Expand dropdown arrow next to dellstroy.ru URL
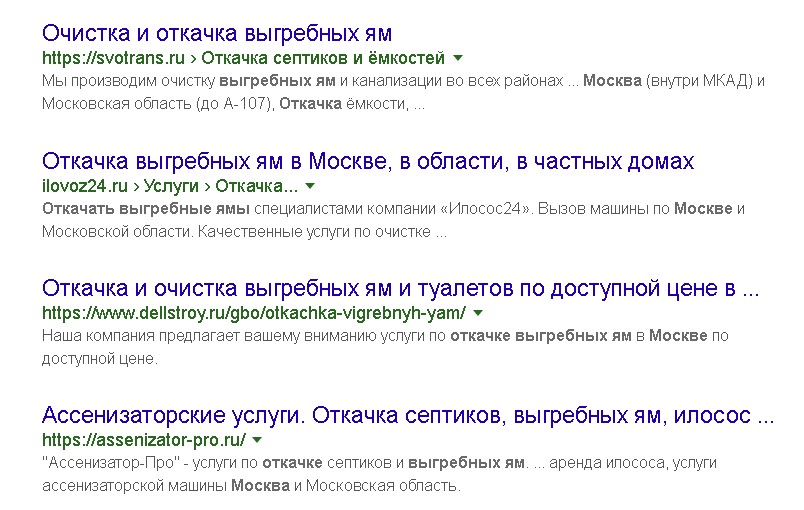Viewport: 804px width, 510px height. click(x=478, y=313)
